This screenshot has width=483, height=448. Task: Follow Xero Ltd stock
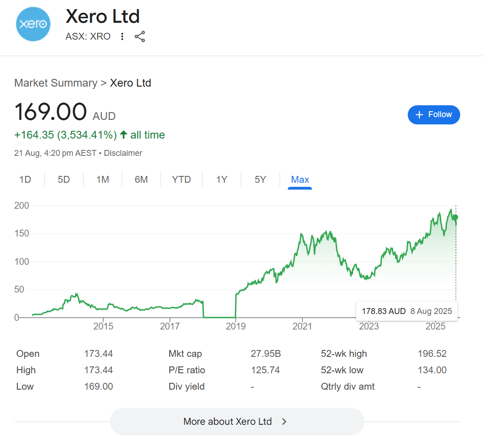coord(434,115)
